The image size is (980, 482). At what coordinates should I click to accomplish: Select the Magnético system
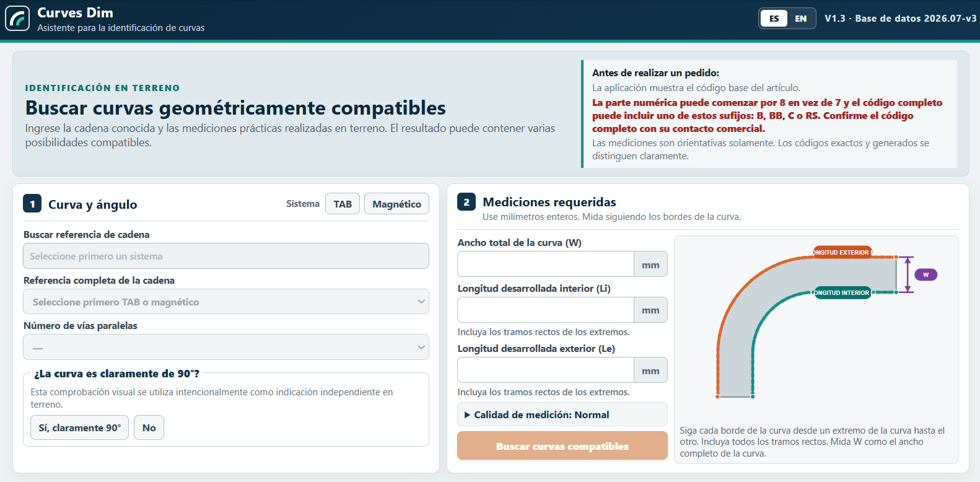pos(396,204)
